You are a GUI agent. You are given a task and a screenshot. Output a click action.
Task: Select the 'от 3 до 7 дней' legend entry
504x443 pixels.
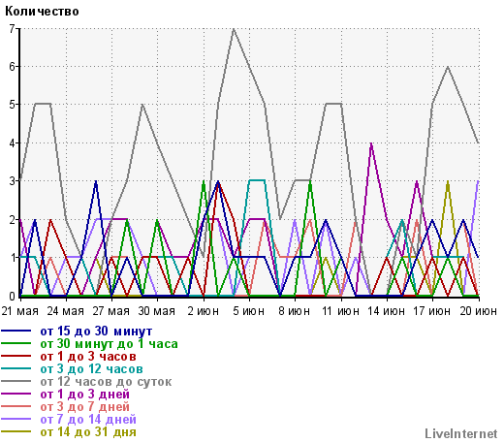[84, 407]
